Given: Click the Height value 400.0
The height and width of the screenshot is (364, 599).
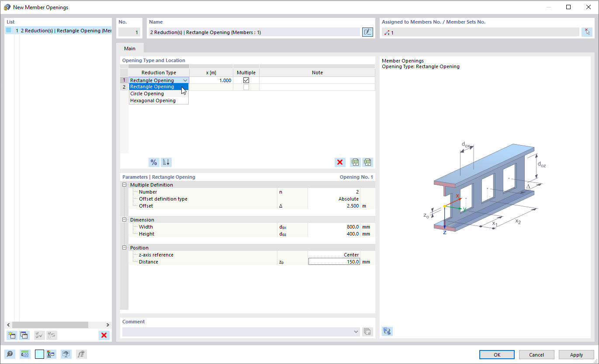Looking at the screenshot, I should point(334,234).
